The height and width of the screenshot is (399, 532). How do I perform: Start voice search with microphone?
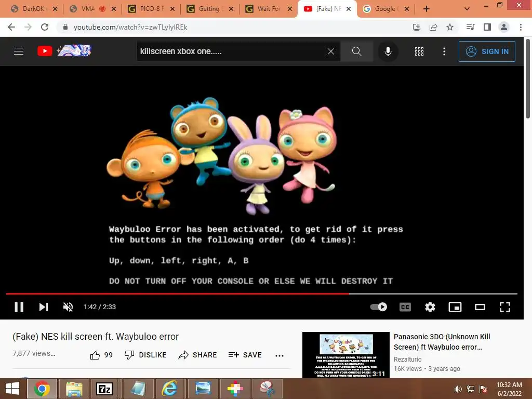tap(388, 51)
